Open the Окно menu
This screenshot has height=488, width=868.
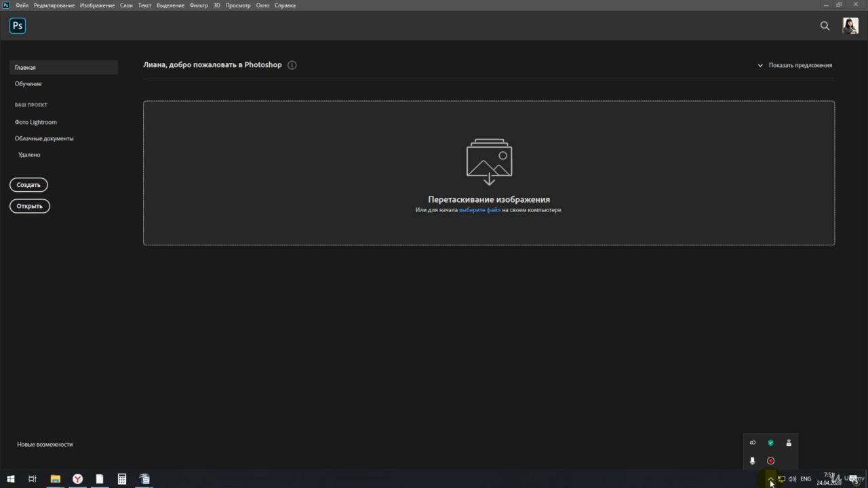[x=262, y=5]
